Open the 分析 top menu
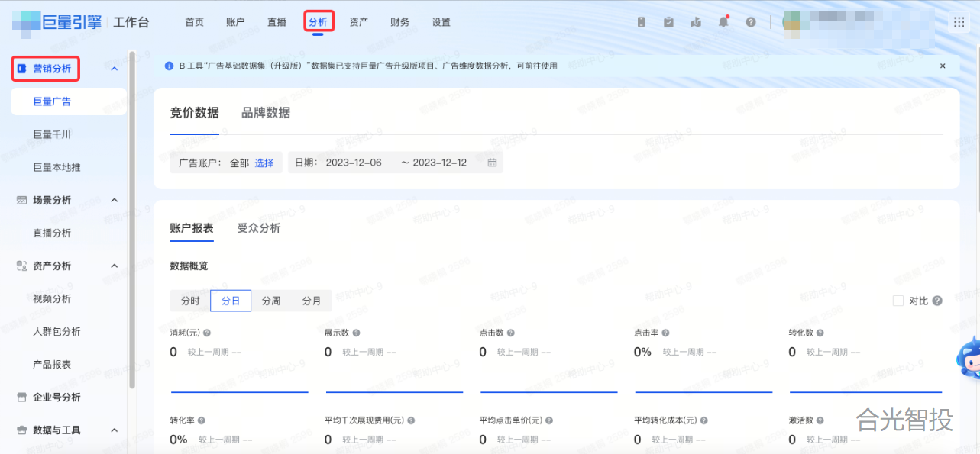 tap(318, 22)
